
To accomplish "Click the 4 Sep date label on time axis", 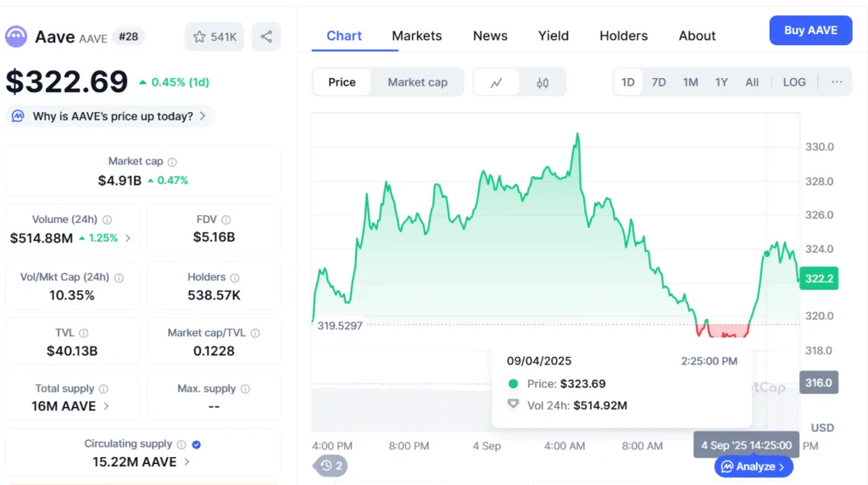I will 487,446.
